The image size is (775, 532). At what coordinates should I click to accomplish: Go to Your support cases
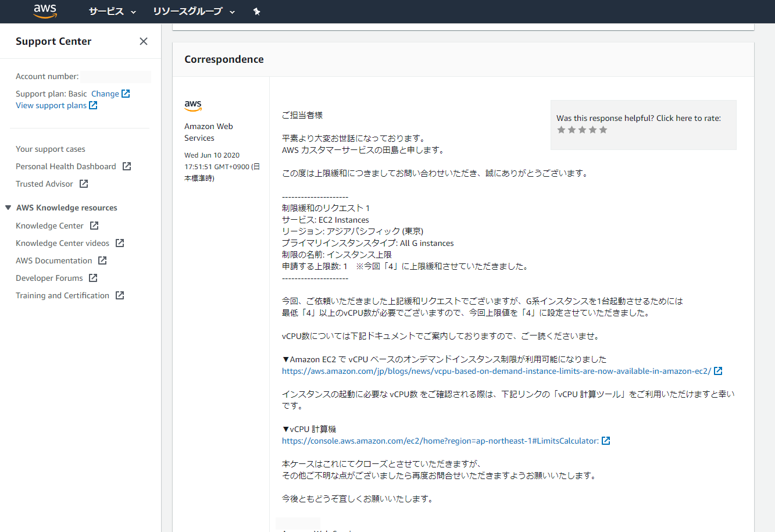[51, 149]
